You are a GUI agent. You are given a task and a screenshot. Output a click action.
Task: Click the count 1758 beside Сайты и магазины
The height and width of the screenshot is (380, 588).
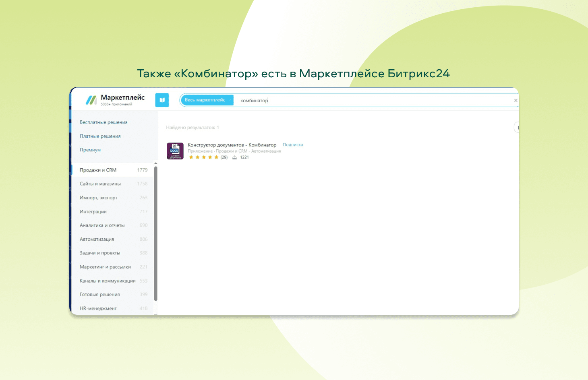pos(142,184)
